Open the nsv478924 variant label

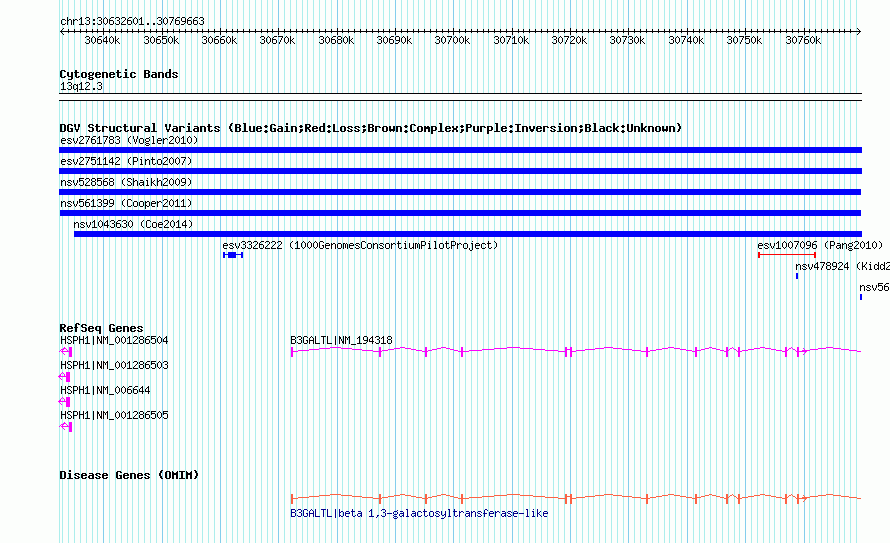click(x=842, y=266)
